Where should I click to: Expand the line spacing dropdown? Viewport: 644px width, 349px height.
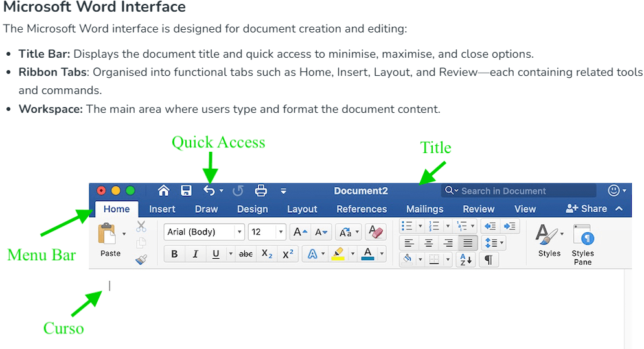pyautogui.click(x=494, y=243)
